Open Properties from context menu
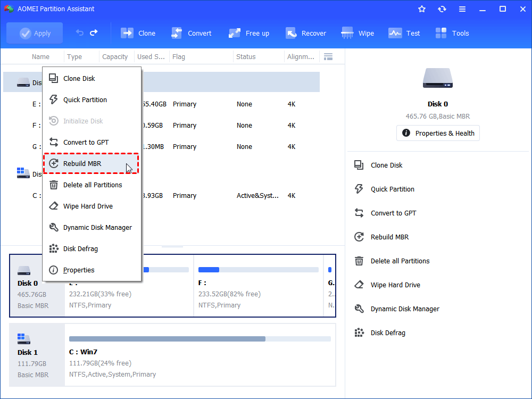This screenshot has height=399, width=532. (92, 270)
